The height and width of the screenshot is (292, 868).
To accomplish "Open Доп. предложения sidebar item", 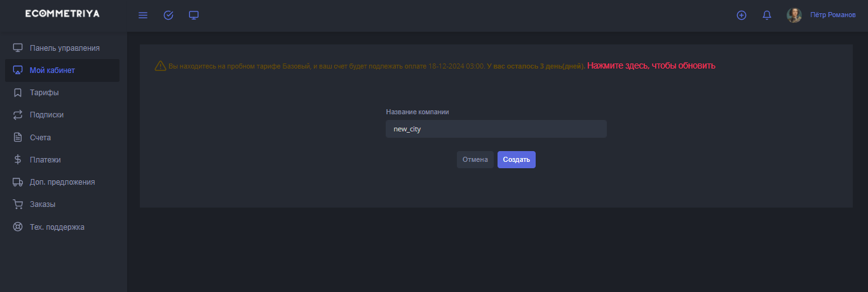I will pyautogui.click(x=62, y=182).
